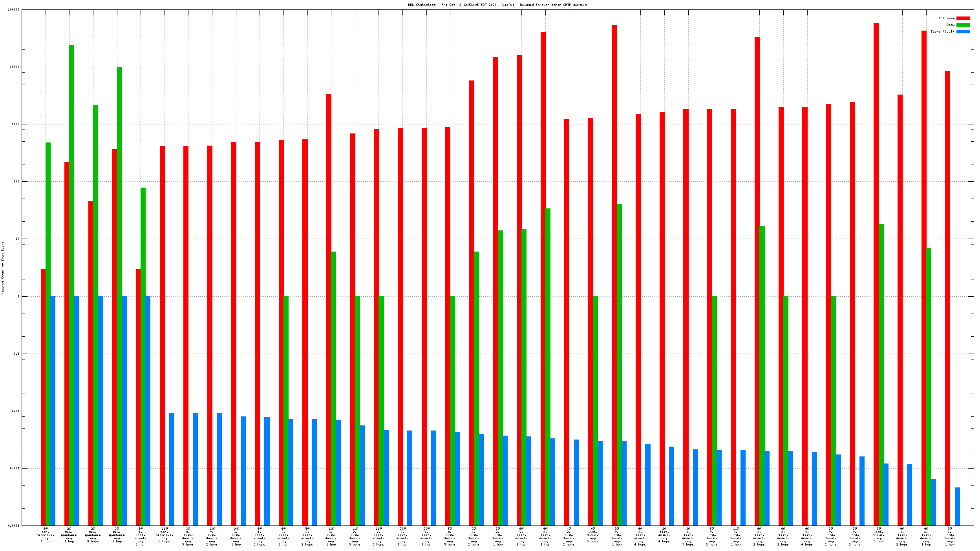Click the shortest blue Score bar at far right
Image resolution: width=980 pixels, height=551 pixels.
point(957,506)
